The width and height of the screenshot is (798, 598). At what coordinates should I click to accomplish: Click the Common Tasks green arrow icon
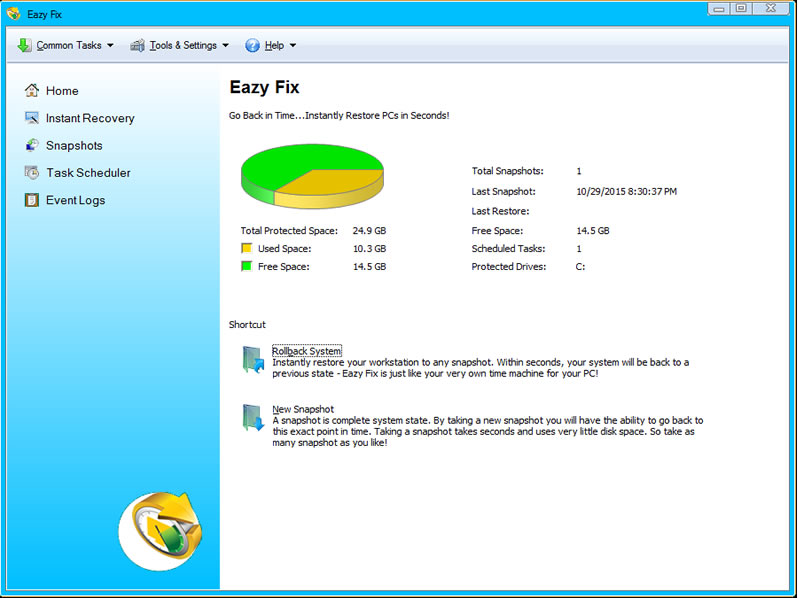[x=24, y=45]
